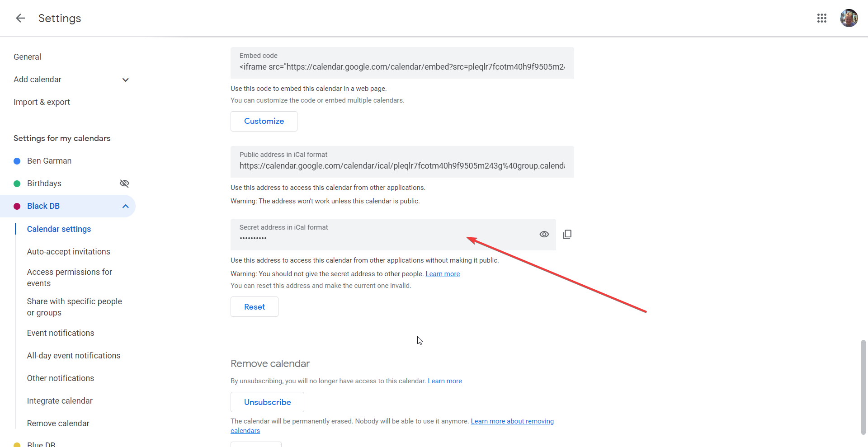Go to Auto-accept invitations section

pyautogui.click(x=68, y=252)
